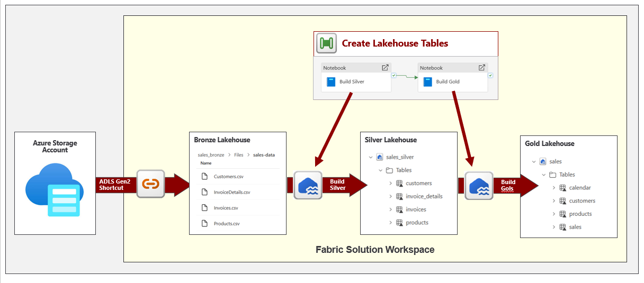
Task: Collapse the sales_silver node
Action: 371,157
